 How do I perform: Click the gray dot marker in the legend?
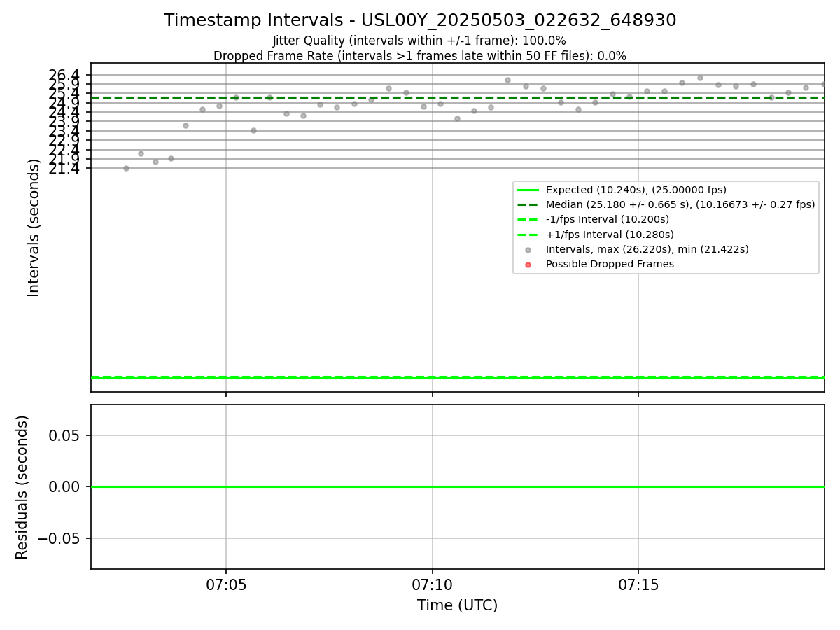click(528, 250)
